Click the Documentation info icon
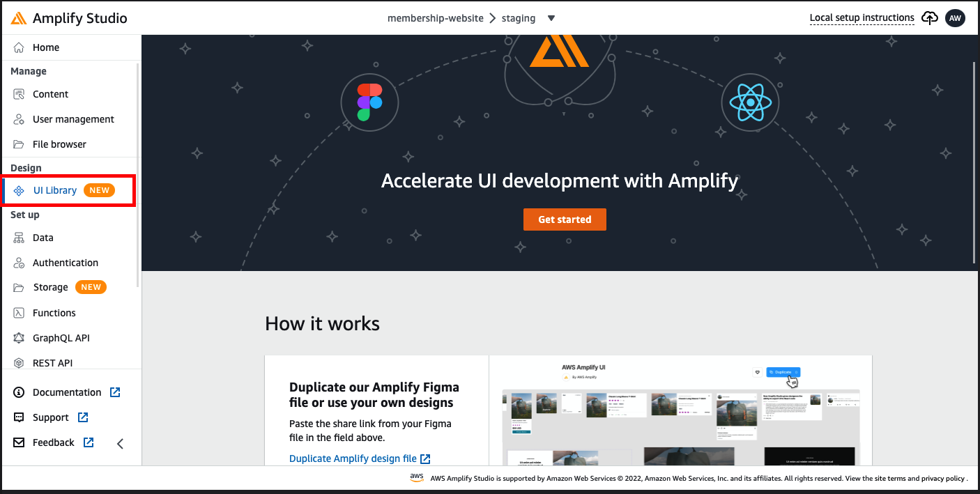The height and width of the screenshot is (494, 980). (19, 392)
